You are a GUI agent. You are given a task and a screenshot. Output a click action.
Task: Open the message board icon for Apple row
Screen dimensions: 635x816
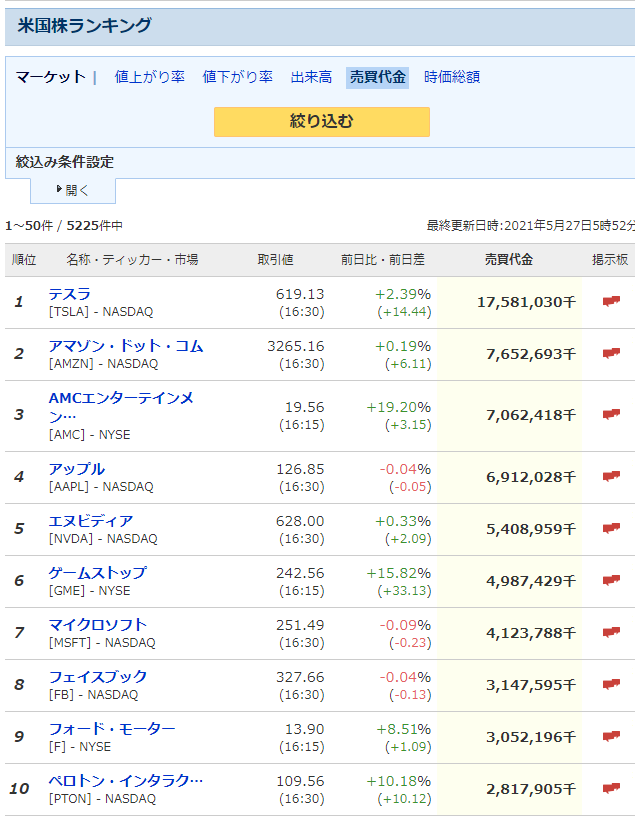click(x=611, y=476)
